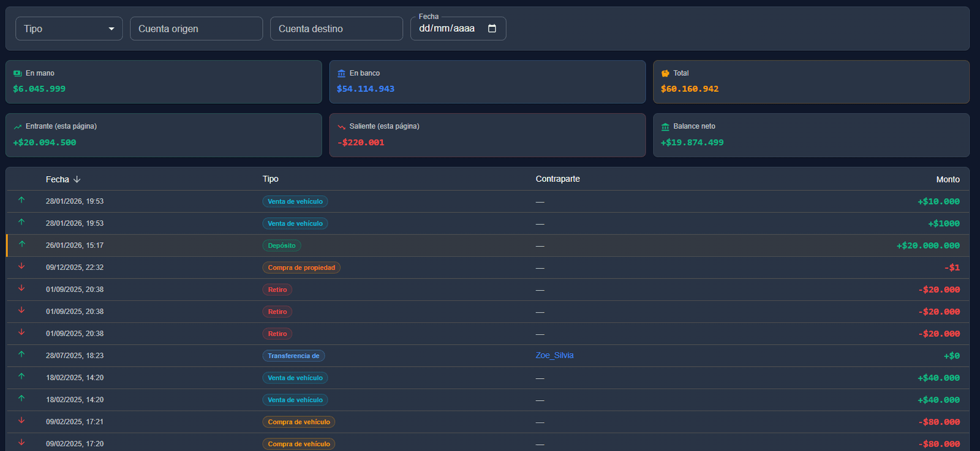Click the down arrow on 09/02/2025, 17:20 row
This screenshot has width=980, height=451.
pos(21,442)
